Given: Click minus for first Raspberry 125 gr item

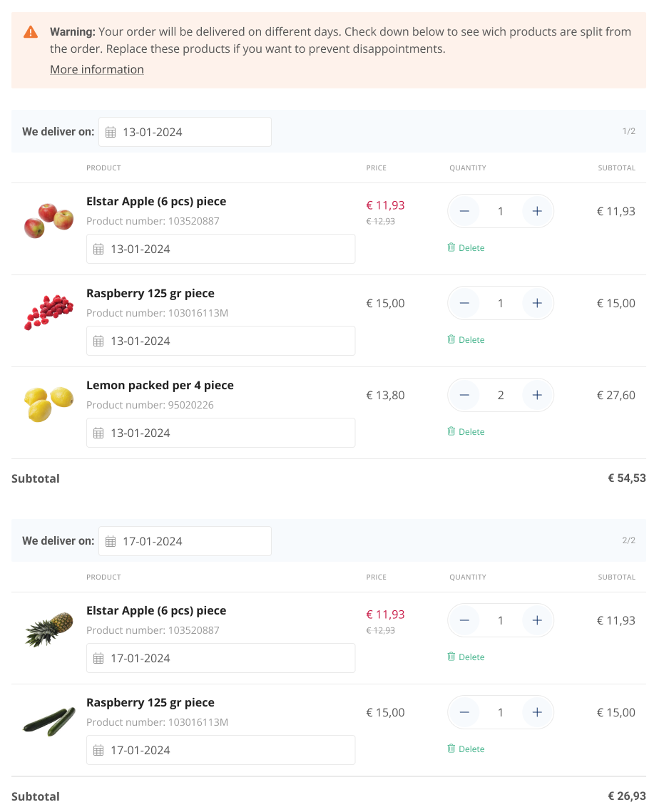Looking at the screenshot, I should [x=464, y=303].
